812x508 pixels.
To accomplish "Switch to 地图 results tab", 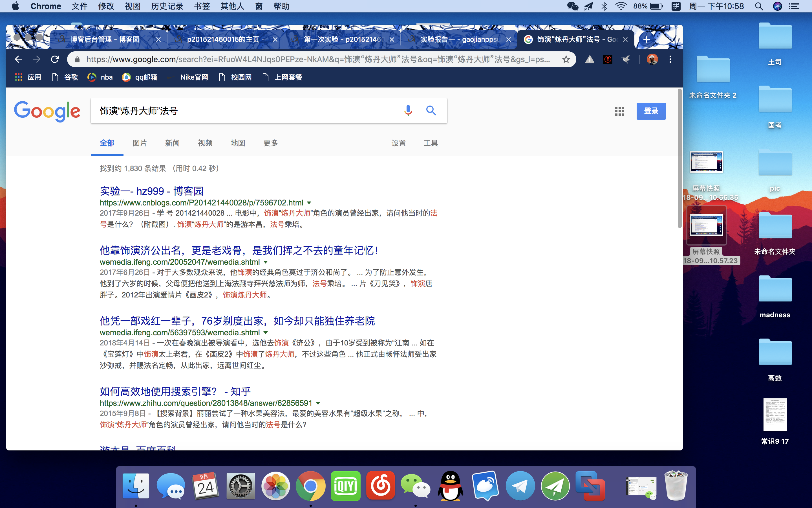I will point(238,143).
